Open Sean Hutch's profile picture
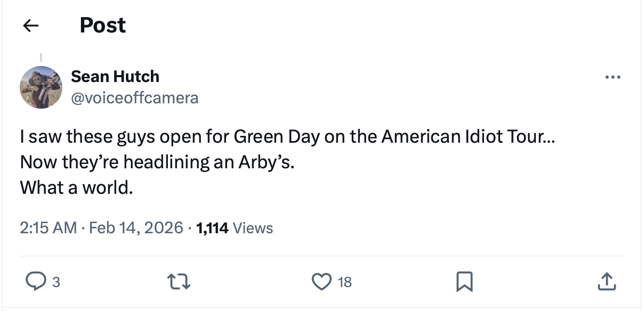This screenshot has width=644, height=311. [41, 87]
